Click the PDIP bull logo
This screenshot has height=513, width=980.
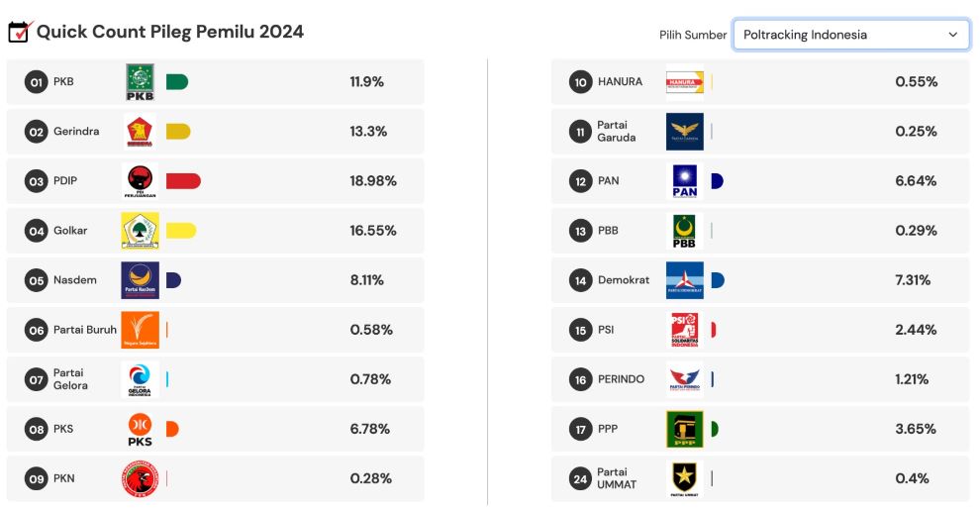click(140, 181)
